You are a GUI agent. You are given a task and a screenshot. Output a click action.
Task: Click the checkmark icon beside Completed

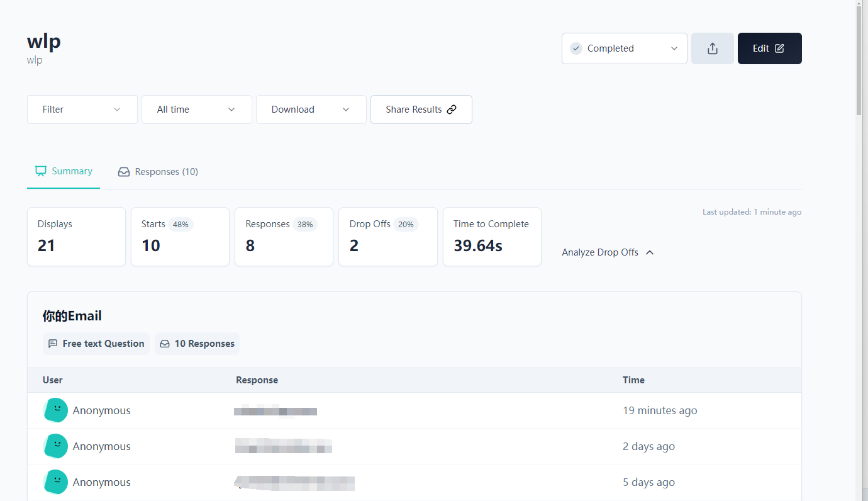tap(576, 48)
